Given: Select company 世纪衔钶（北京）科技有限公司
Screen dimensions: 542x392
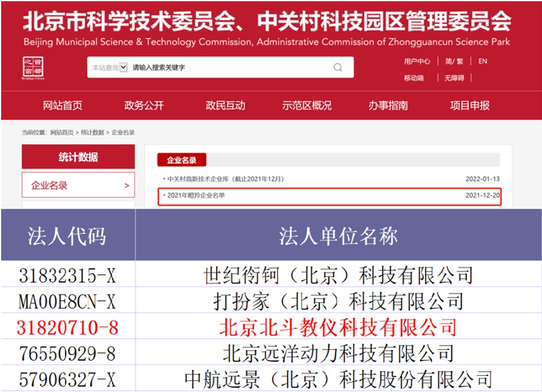Looking at the screenshot, I should click(339, 276).
